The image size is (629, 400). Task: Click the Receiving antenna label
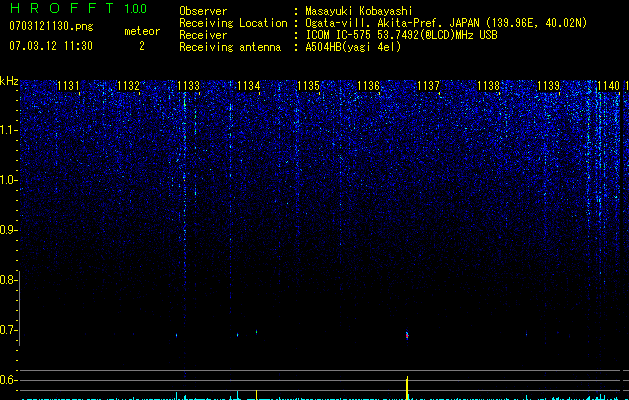pyautogui.click(x=230, y=47)
